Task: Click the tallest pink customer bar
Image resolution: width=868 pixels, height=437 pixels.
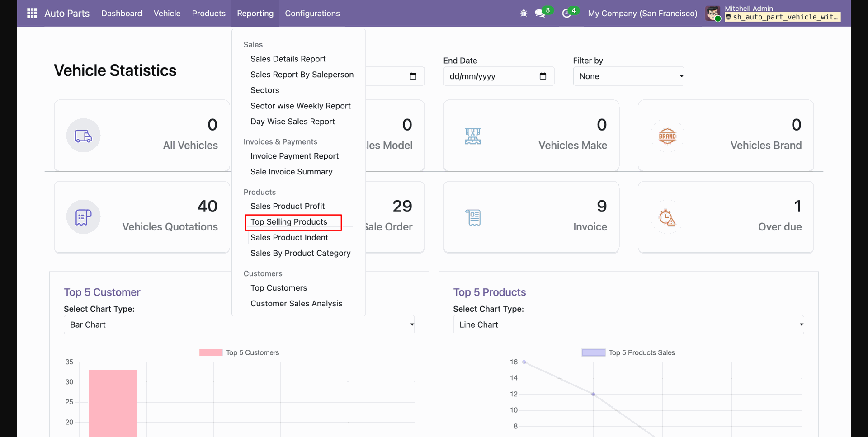Action: (113, 404)
